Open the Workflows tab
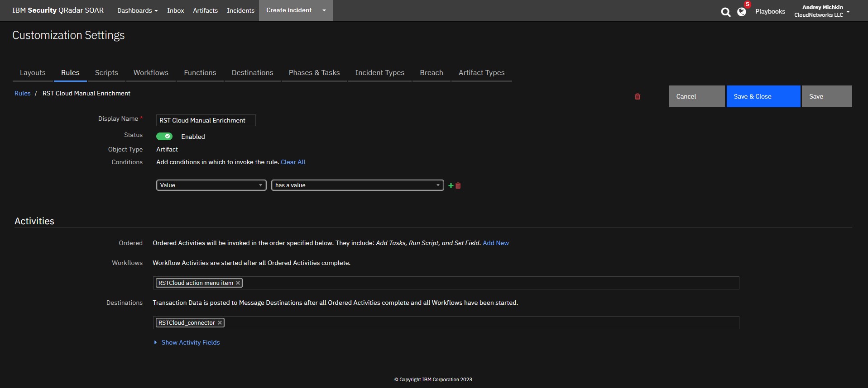This screenshot has height=388, width=868. click(x=151, y=73)
